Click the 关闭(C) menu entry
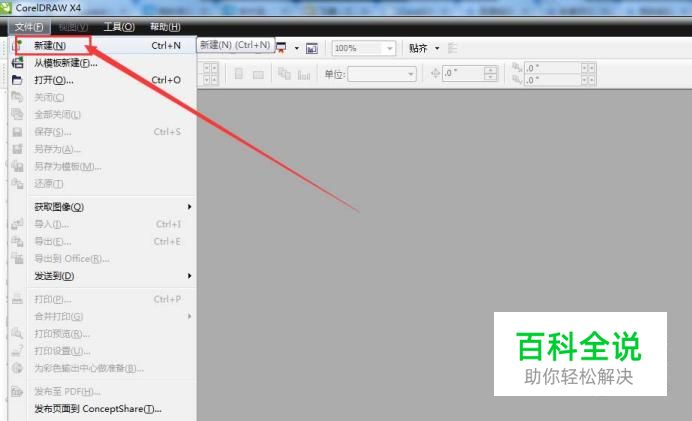Viewport: 692px width, 421px height. tap(102, 97)
